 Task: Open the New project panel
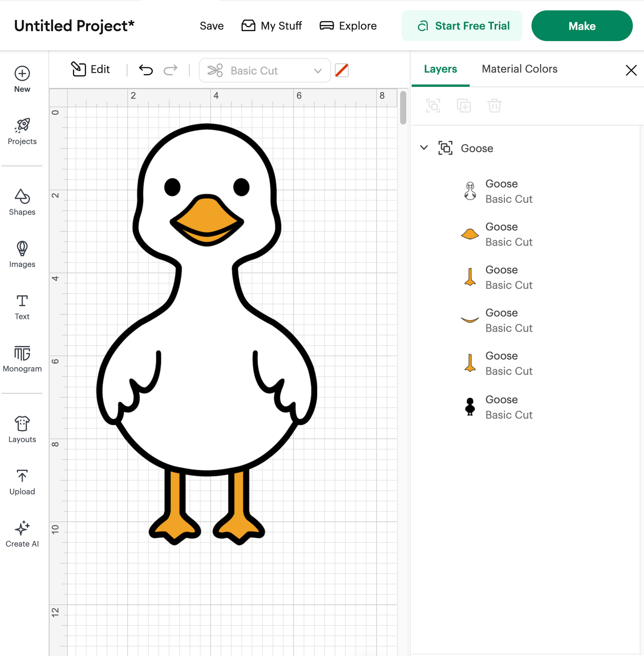(x=22, y=79)
